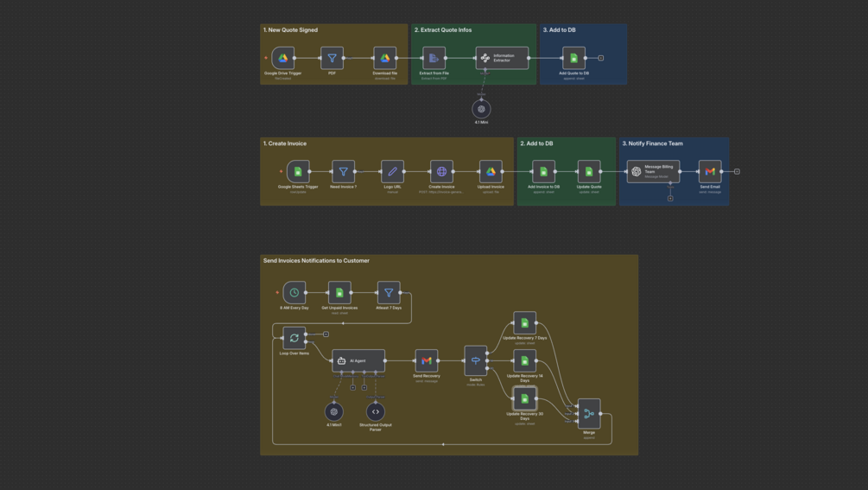Add tool under Message Billing Team node
The image size is (868, 490).
[670, 198]
